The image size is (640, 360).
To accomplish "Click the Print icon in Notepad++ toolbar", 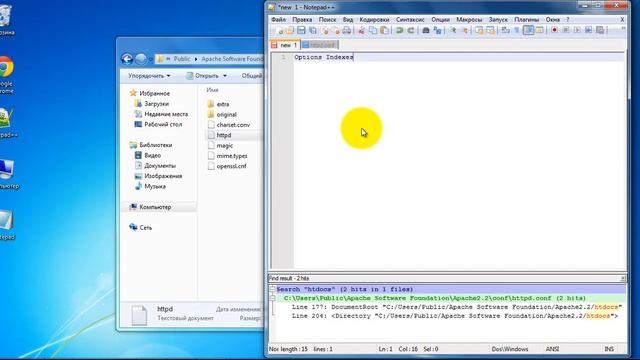I will pyautogui.click(x=347, y=30).
